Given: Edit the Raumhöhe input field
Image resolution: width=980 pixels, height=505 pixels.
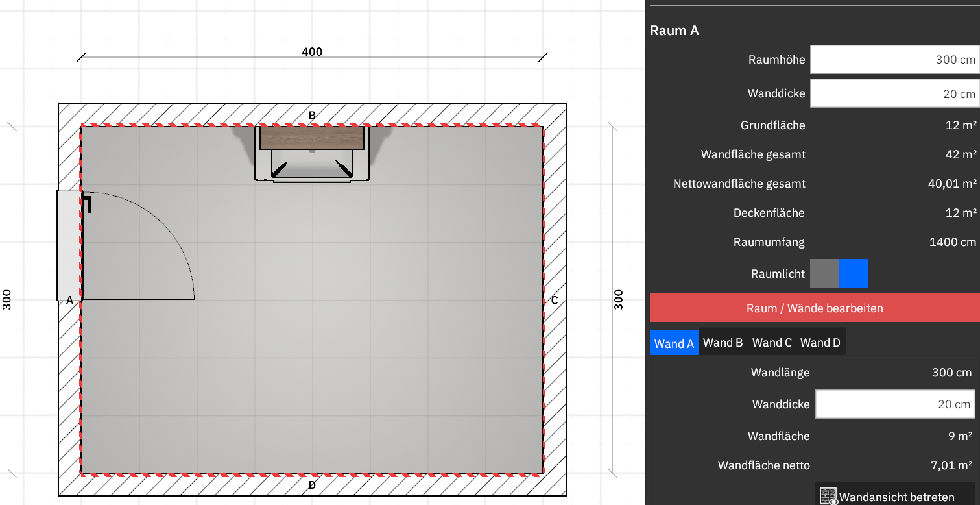Looking at the screenshot, I should coord(895,60).
